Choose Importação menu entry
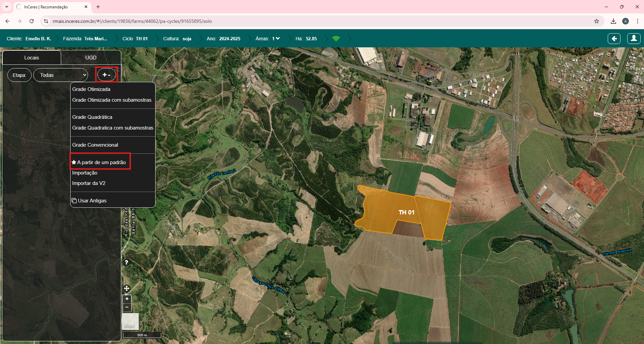 [x=85, y=173]
